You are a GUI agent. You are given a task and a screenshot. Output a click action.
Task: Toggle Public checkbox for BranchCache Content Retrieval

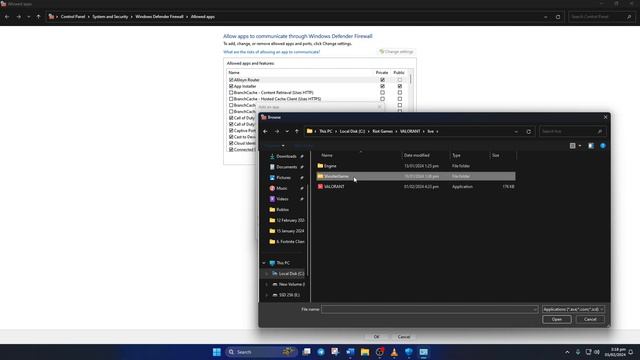tap(400, 93)
